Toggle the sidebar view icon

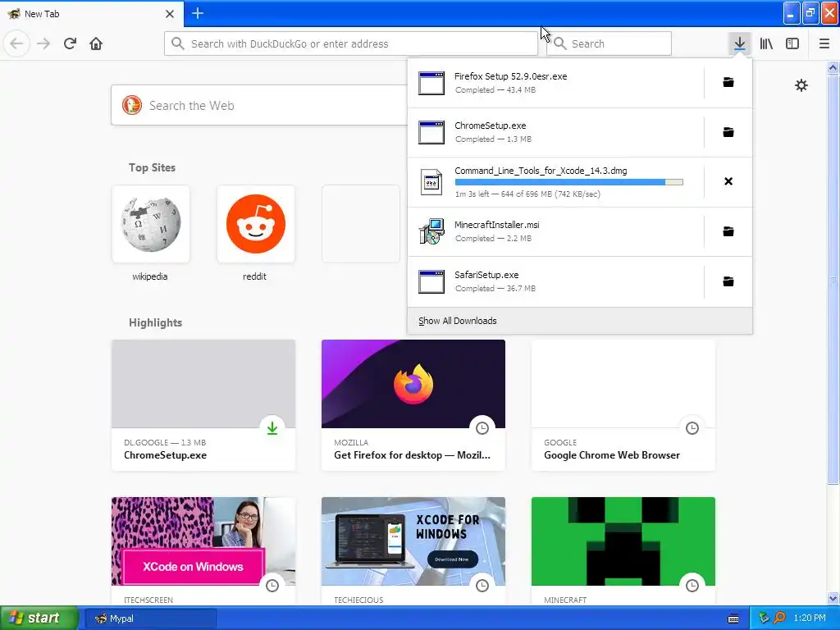[792, 43]
